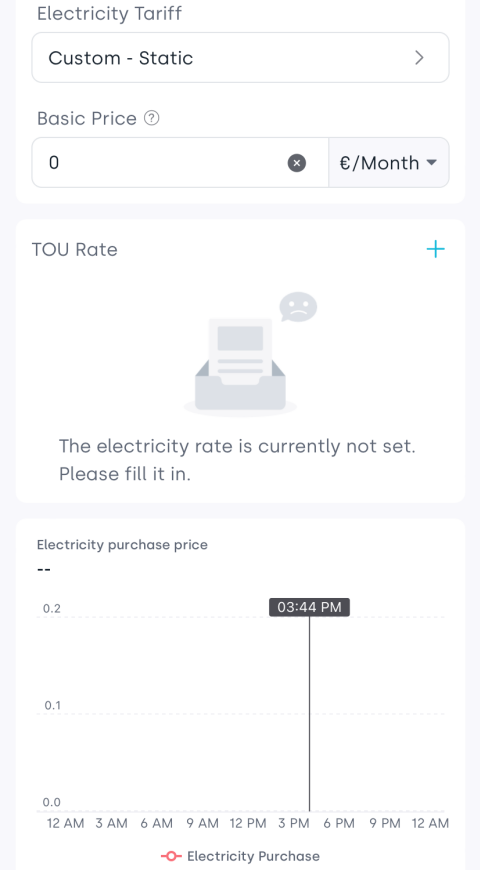Select the 12 PM axis label
Viewport: 480px width, 870px height.
point(248,823)
